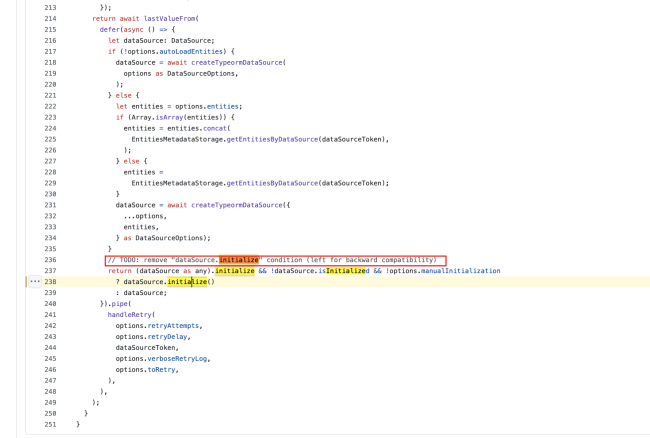
Task: Select line number 214
Action: [50, 19]
